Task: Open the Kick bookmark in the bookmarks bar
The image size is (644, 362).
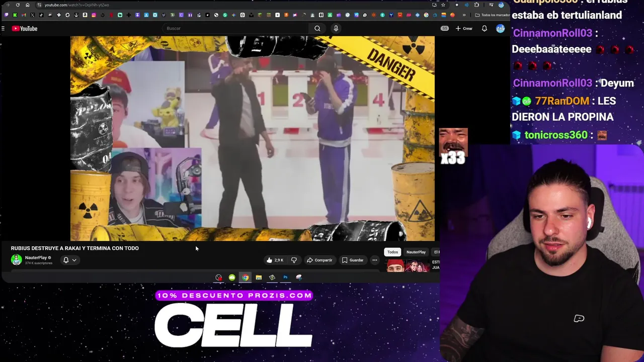Action: [x=15, y=15]
